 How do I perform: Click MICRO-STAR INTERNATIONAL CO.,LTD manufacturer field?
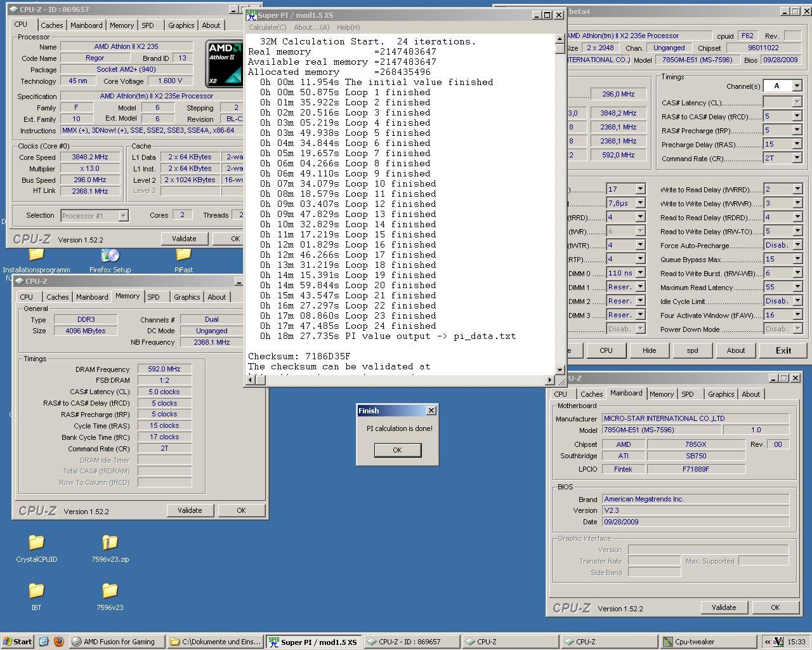695,418
